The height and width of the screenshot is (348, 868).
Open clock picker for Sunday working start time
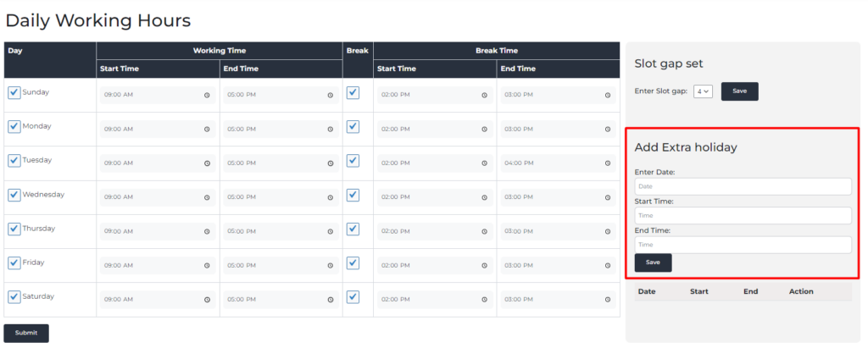point(207,95)
